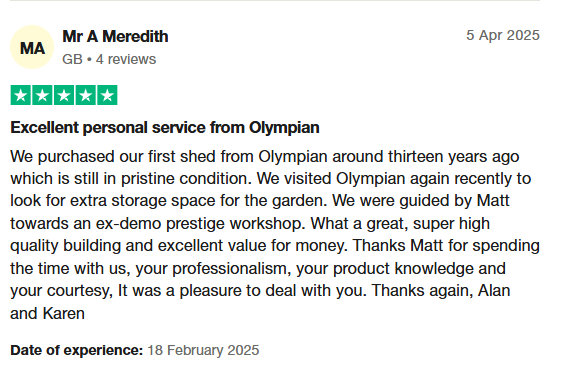Select the second green rating star

(x=42, y=95)
